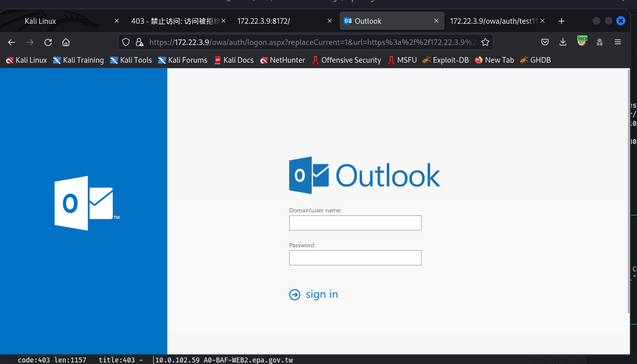The height and width of the screenshot is (364, 637).
Task: Click the forward navigation arrow
Action: pos(30,42)
